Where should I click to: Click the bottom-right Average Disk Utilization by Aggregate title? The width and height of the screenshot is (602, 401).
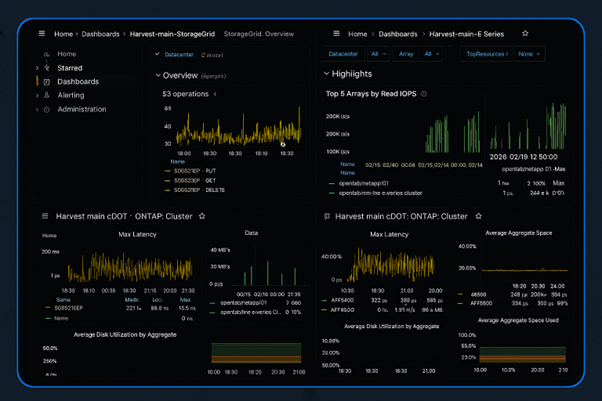click(391, 326)
